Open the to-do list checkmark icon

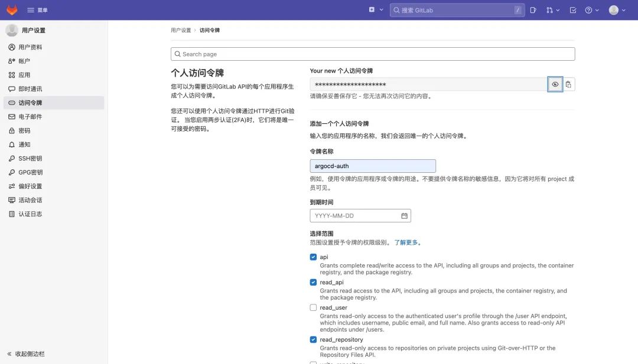(x=573, y=10)
